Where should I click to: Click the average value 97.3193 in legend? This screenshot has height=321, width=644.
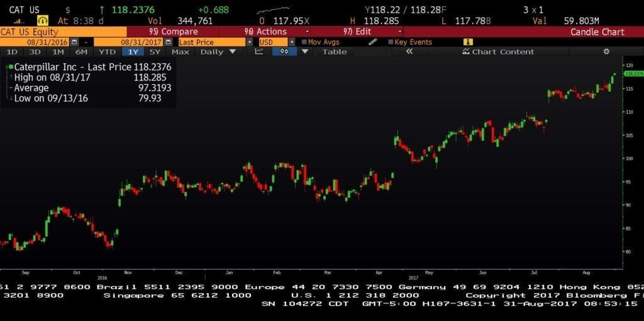click(154, 88)
